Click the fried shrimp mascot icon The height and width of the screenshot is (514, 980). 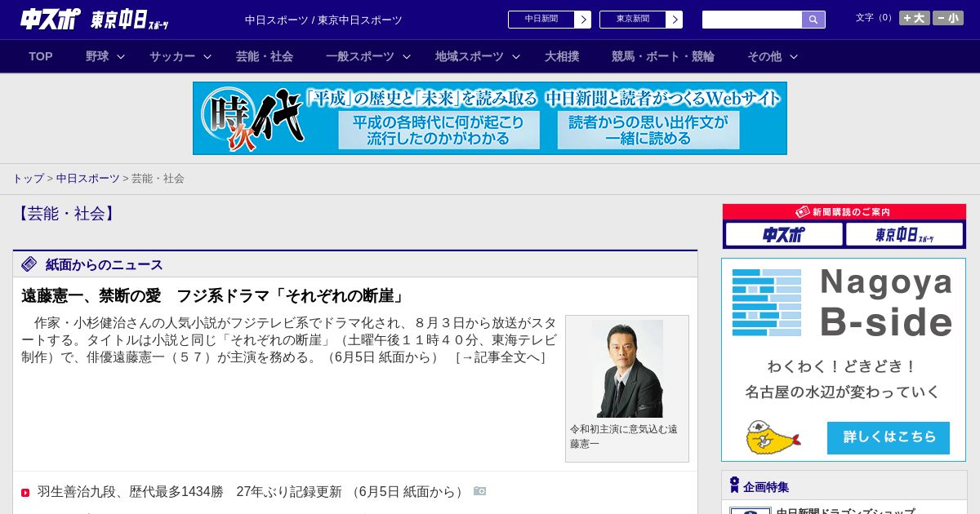click(x=773, y=437)
